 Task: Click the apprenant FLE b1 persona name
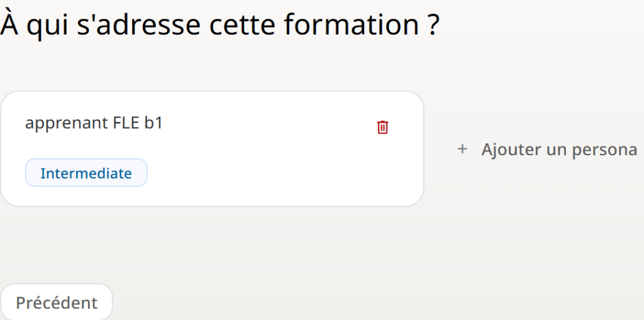pyautogui.click(x=94, y=123)
